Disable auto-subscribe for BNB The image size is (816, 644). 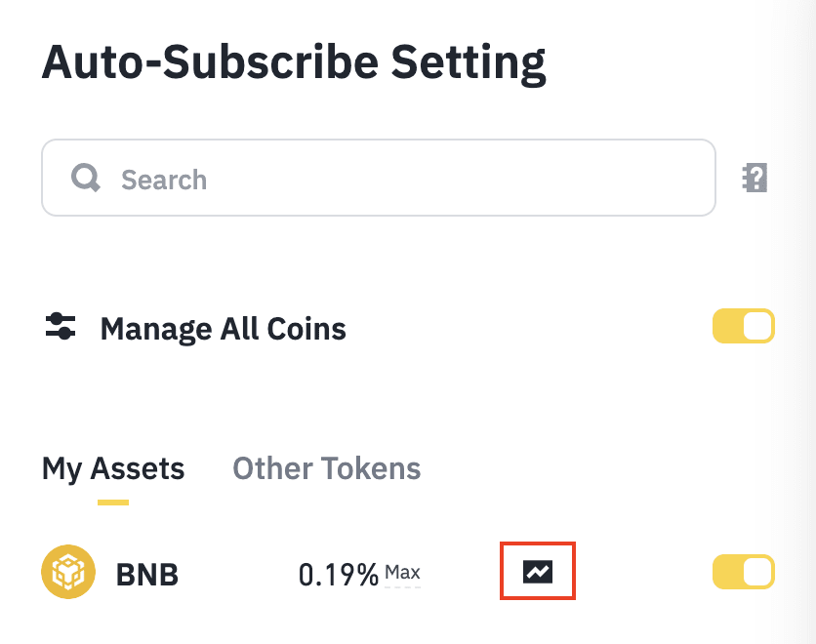(743, 572)
